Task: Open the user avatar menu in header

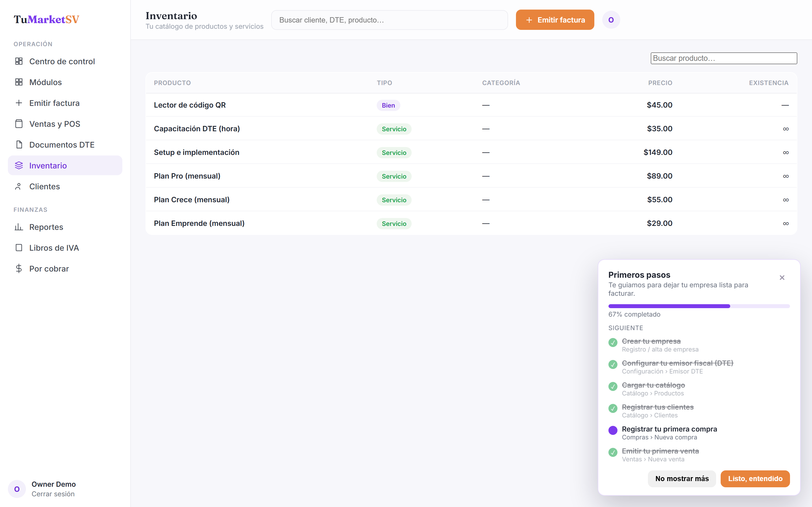Action: point(611,20)
